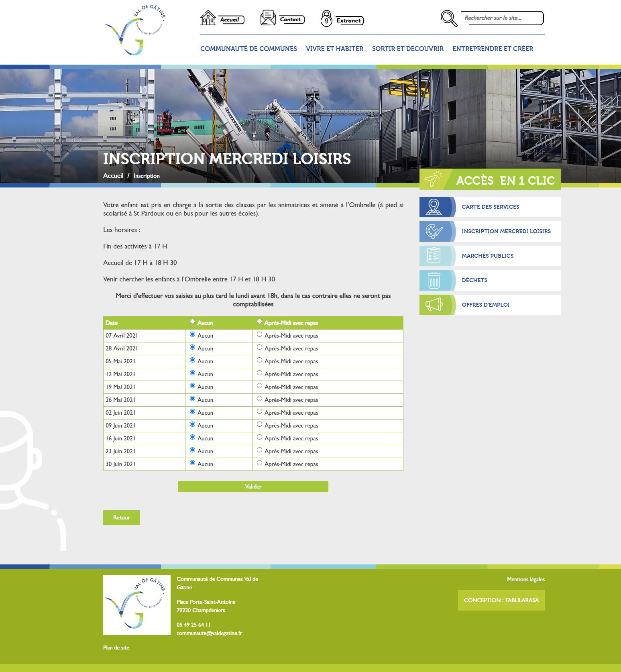The width and height of the screenshot is (621, 672).
Task: Click the Retour button
Action: [x=122, y=517]
